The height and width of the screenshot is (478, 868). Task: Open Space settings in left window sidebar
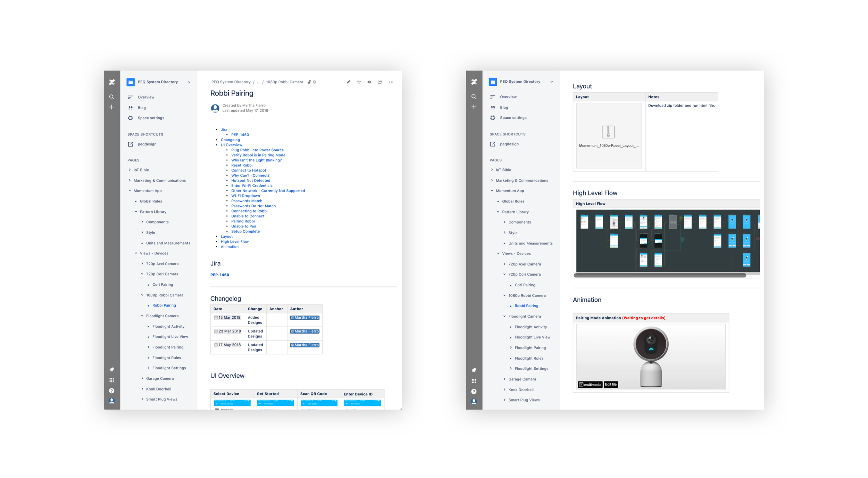pyautogui.click(x=151, y=118)
